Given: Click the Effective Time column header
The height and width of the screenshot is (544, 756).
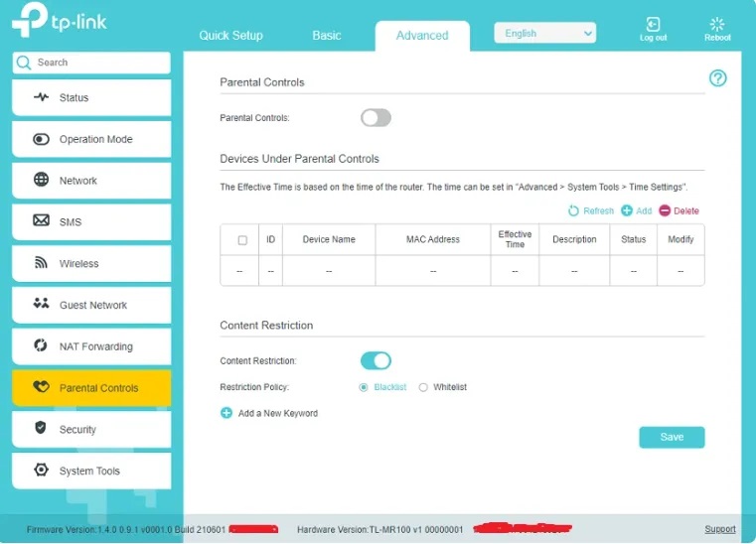Looking at the screenshot, I should click(x=515, y=239).
